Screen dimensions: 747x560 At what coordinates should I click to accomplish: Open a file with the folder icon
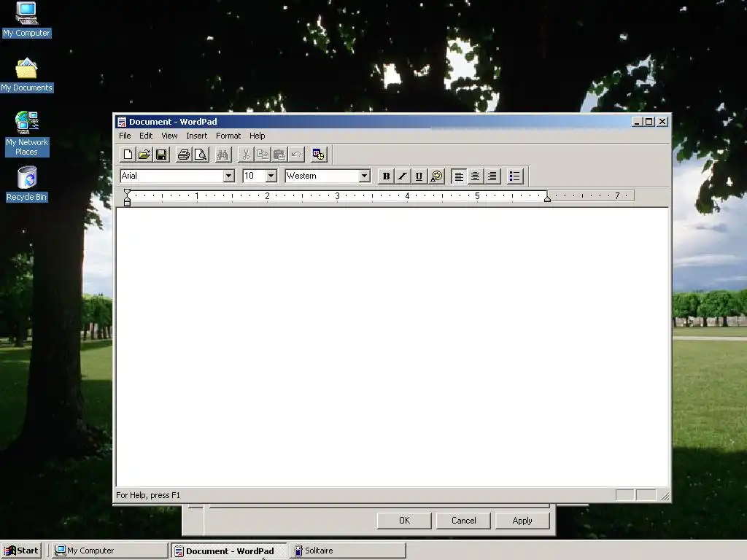coord(144,155)
